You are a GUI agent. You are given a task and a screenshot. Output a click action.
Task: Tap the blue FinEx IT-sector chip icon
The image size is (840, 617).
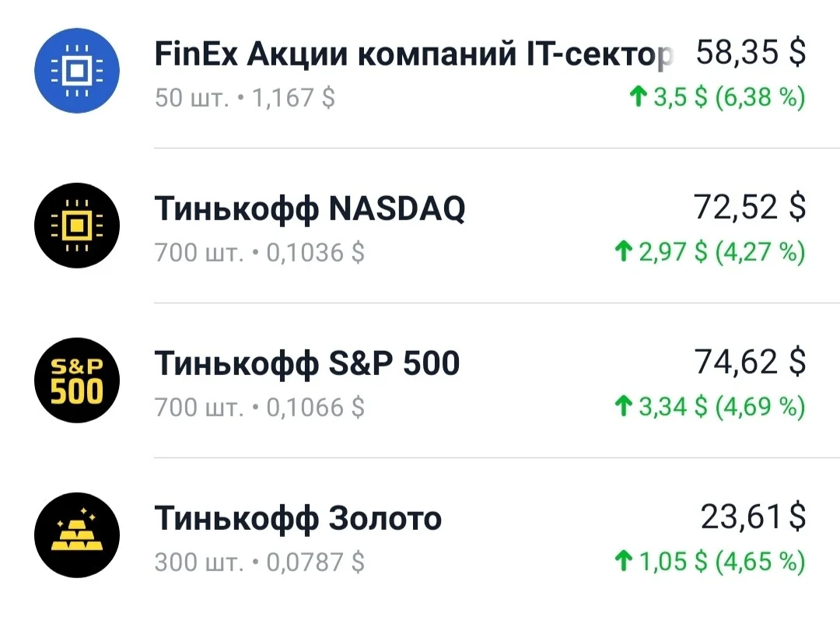(x=76, y=71)
